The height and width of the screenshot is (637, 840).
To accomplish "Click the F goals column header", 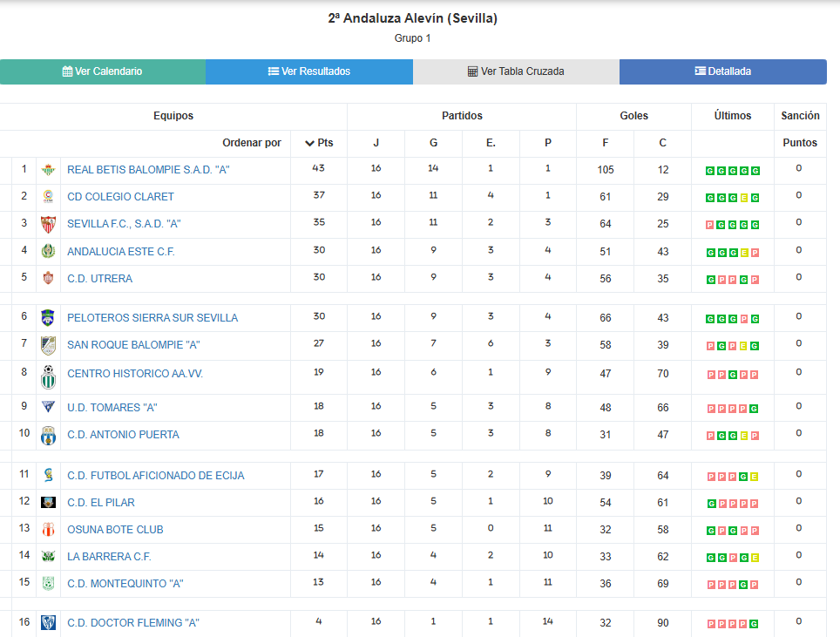I will [x=606, y=143].
